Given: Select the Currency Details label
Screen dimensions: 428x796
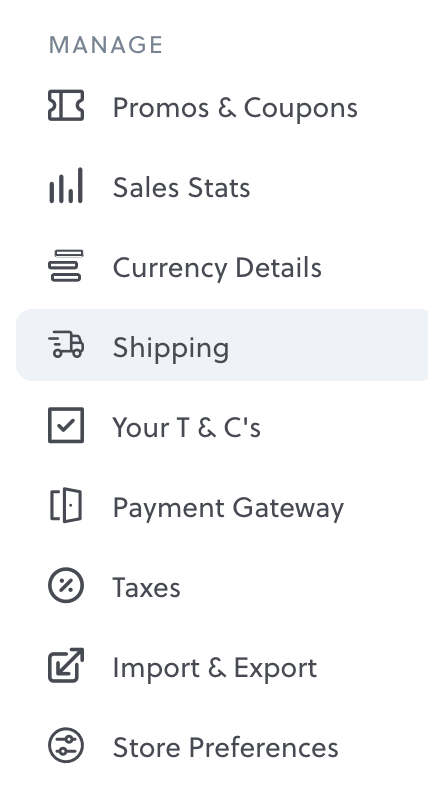Looking at the screenshot, I should [x=217, y=268].
